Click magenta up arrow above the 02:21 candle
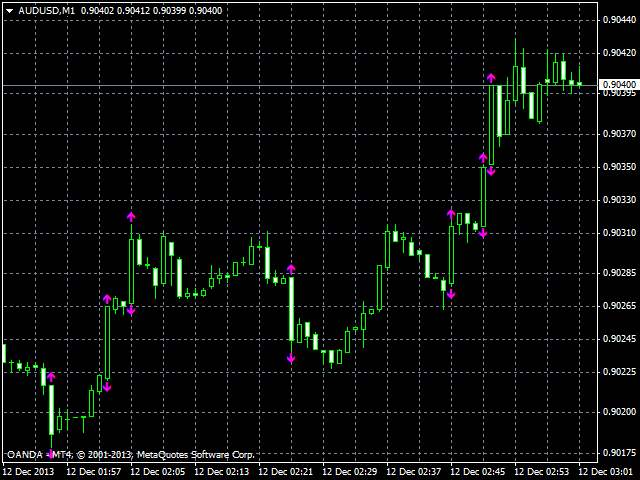 [x=291, y=268]
